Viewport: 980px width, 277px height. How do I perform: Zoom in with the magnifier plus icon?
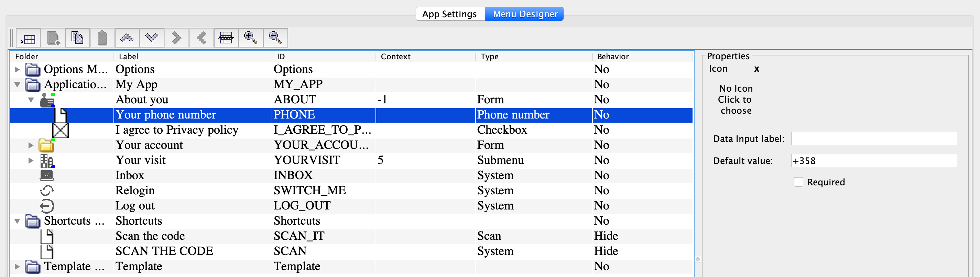pyautogui.click(x=251, y=39)
